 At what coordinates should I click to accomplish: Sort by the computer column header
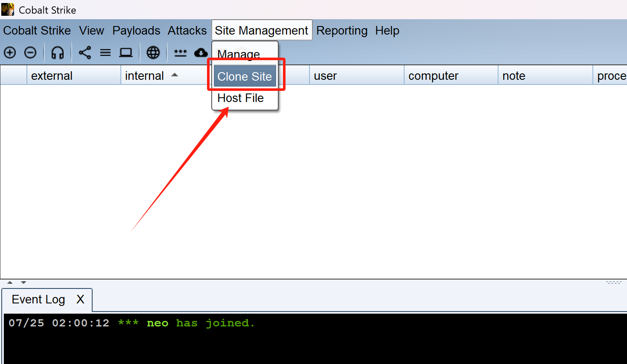pos(451,76)
